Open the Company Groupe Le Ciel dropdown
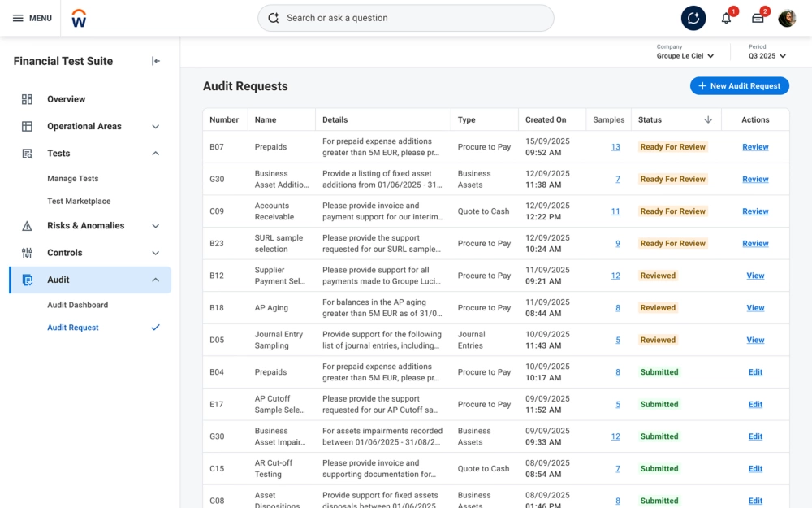The height and width of the screenshot is (508, 812). click(686, 56)
